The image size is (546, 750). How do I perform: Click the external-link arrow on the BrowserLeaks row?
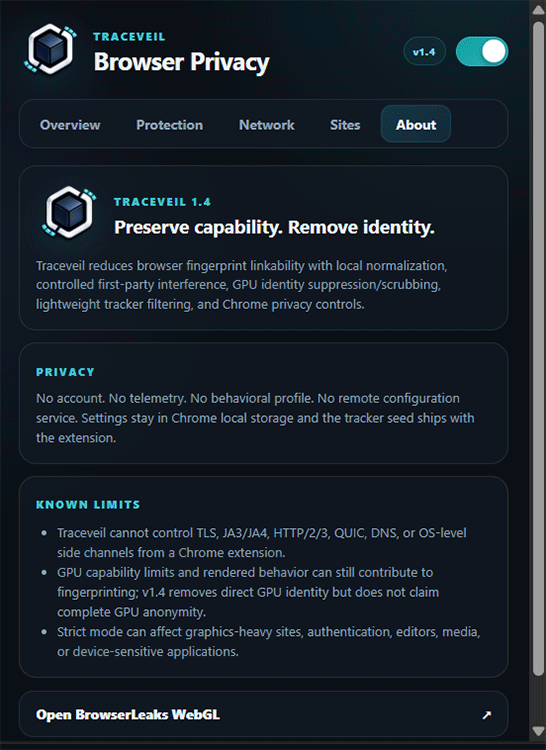click(x=486, y=715)
